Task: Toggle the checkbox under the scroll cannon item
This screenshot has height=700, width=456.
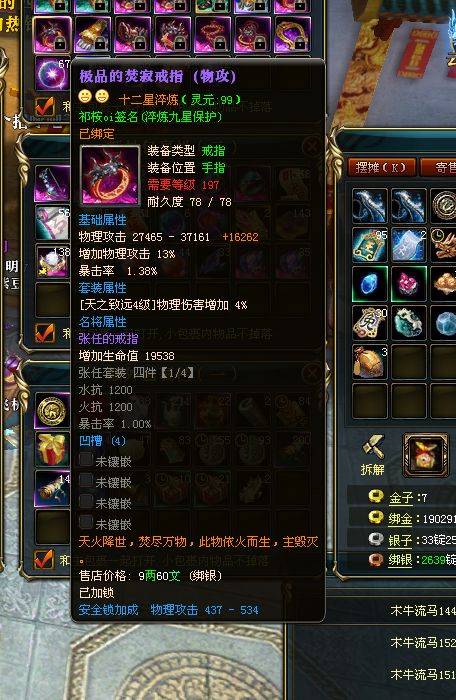Action: click(x=44, y=559)
